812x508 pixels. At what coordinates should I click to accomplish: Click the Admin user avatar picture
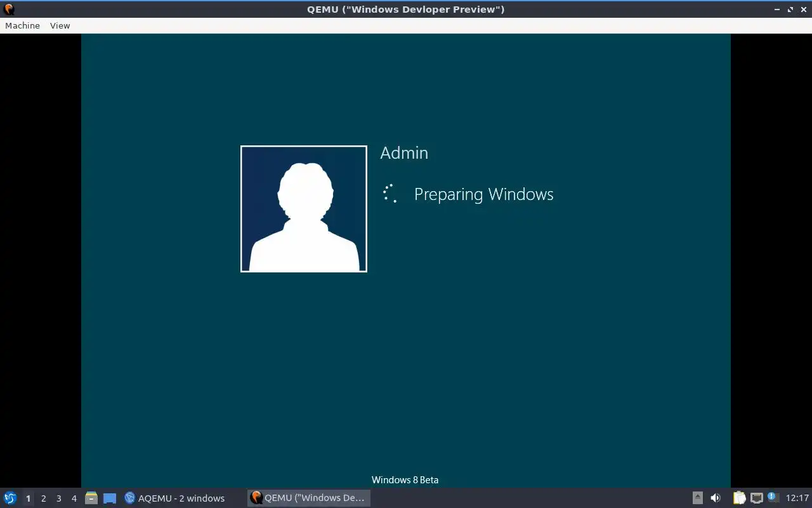304,209
